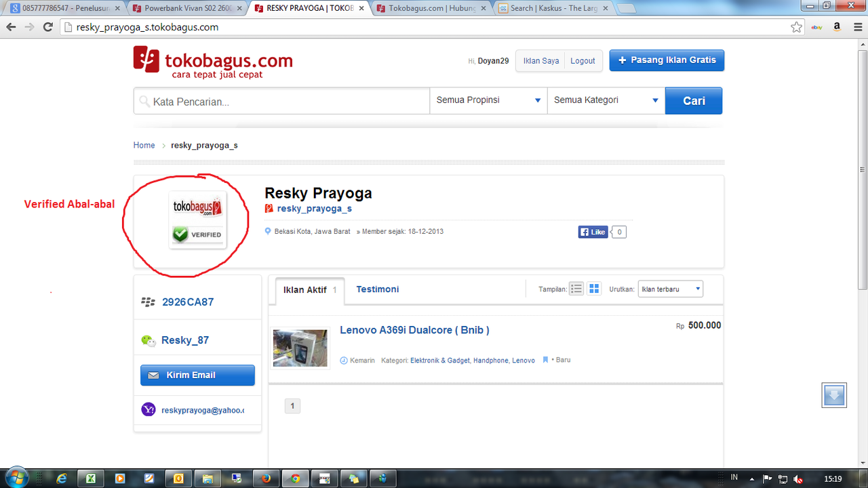Open the Semua Kategori dropdown
Image resolution: width=868 pixels, height=488 pixels.
(606, 100)
